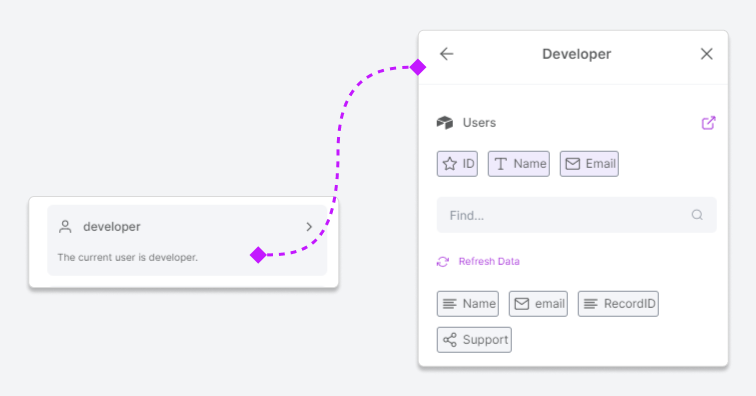The width and height of the screenshot is (756, 396).
Task: Expand the developer card chevron
Action: (309, 227)
